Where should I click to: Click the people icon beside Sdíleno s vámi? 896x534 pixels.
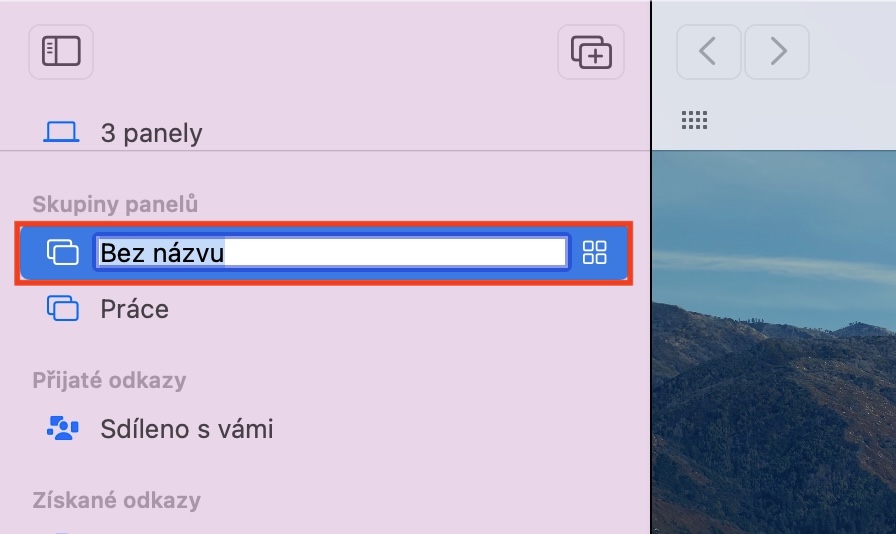(x=63, y=429)
